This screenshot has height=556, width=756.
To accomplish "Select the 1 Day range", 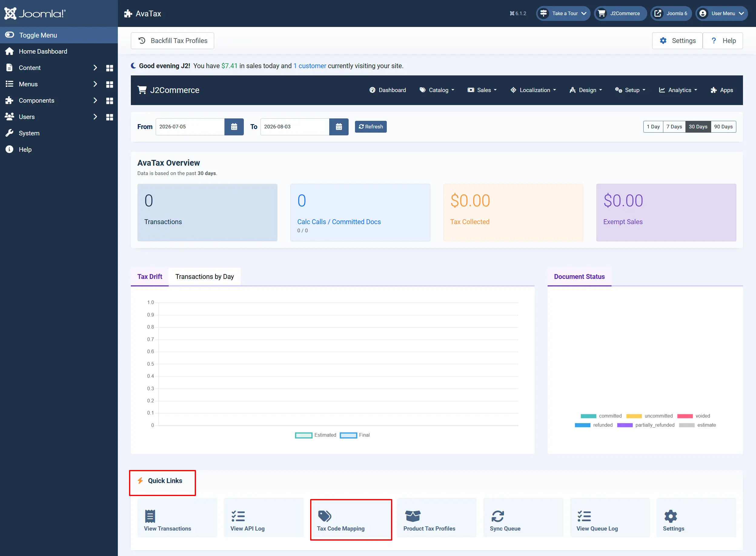I will [x=653, y=127].
